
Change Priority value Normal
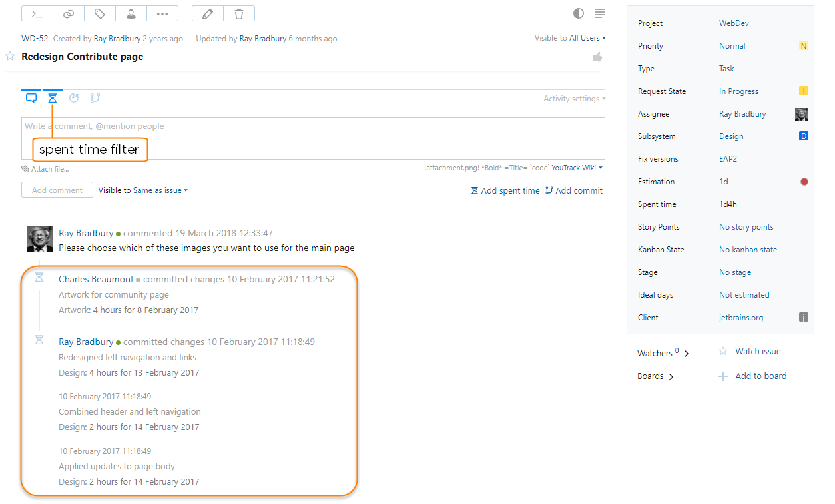[732, 46]
